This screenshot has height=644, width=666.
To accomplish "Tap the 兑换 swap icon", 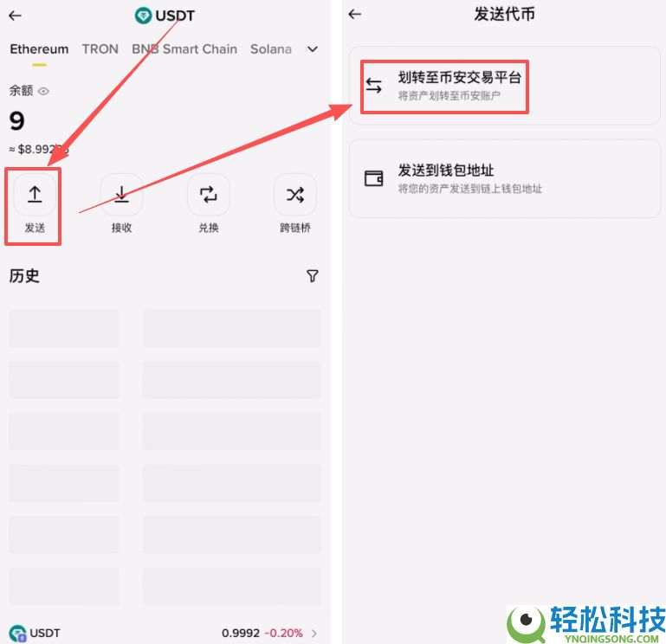I will coord(208,195).
